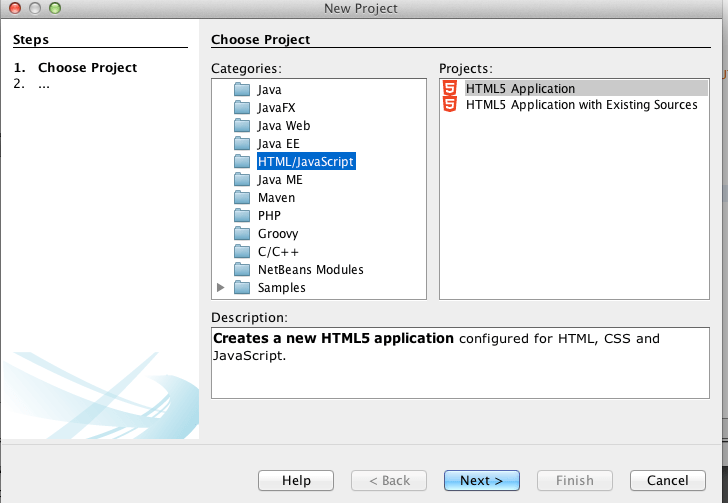Proceed with the Next button
Image resolution: width=728 pixels, height=503 pixels.
click(x=481, y=480)
